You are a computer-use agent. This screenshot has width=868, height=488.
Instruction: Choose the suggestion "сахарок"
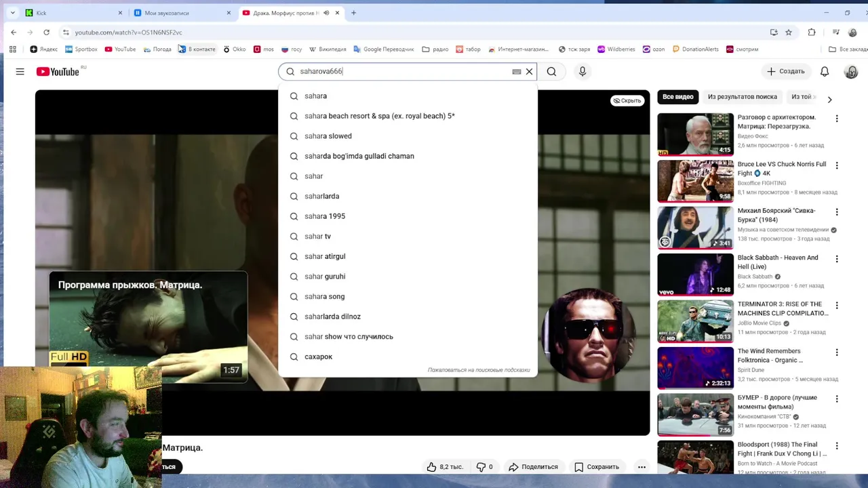click(408, 357)
